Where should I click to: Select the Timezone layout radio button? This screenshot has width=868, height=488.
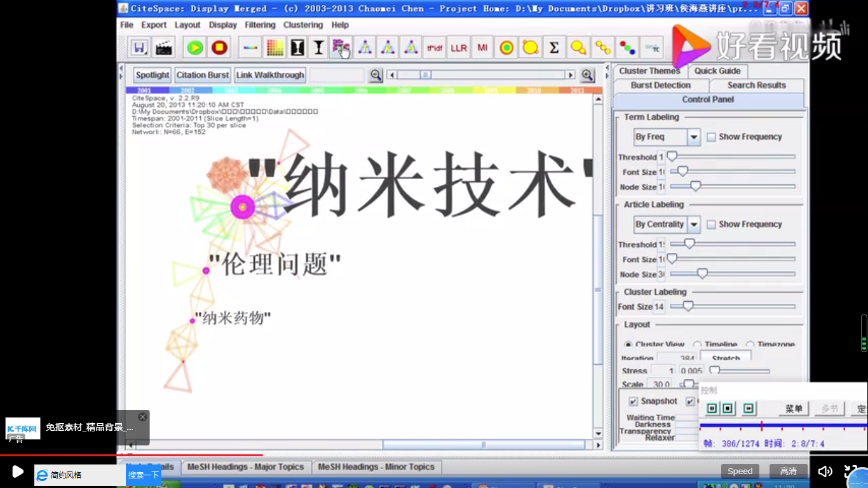750,344
